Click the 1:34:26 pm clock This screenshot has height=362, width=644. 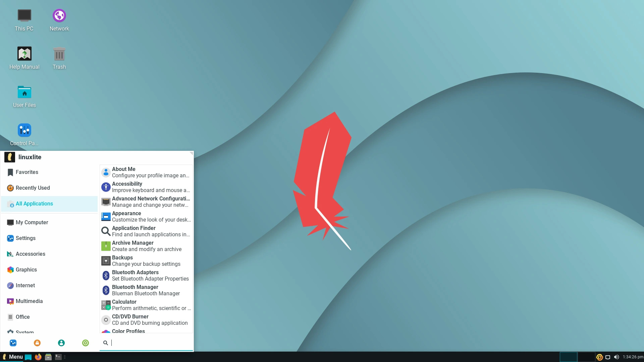click(633, 357)
